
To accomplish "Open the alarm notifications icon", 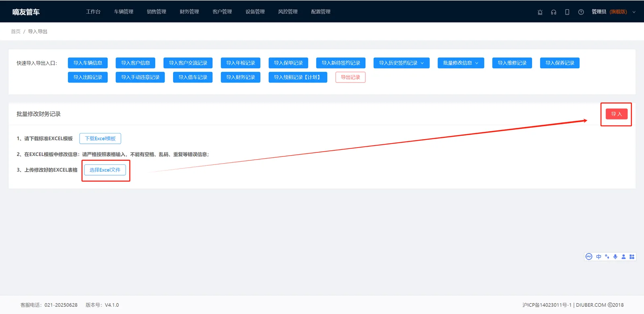I will point(540,12).
